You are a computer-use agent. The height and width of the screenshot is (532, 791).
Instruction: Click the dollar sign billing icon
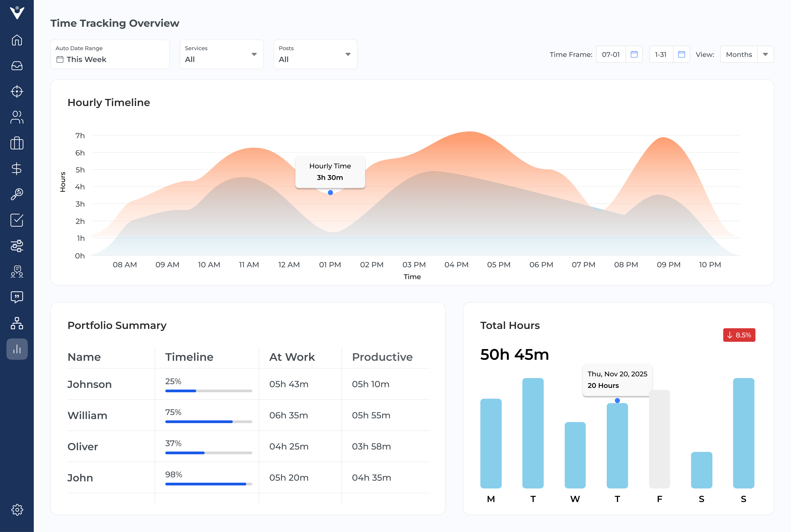(17, 169)
